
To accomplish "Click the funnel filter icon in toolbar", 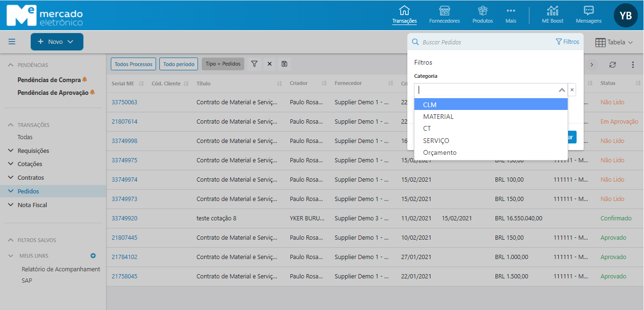I will pos(254,64).
